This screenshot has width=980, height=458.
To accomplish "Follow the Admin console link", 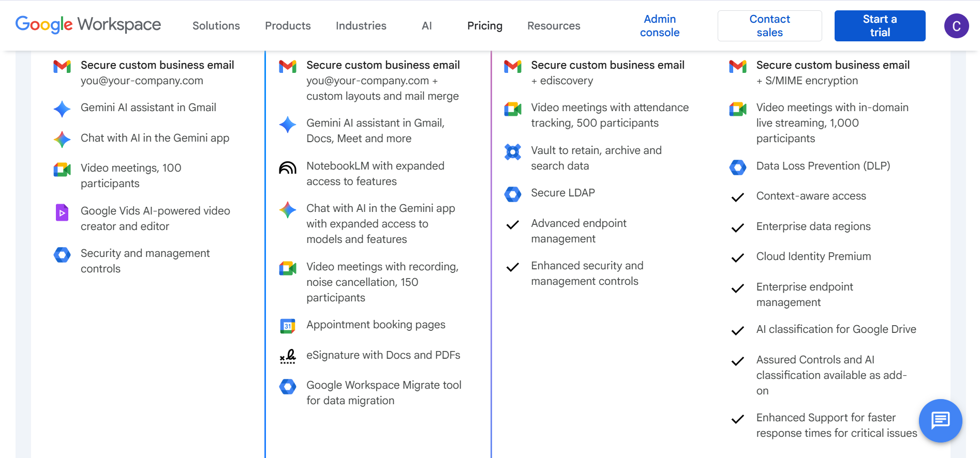I will pos(660,26).
